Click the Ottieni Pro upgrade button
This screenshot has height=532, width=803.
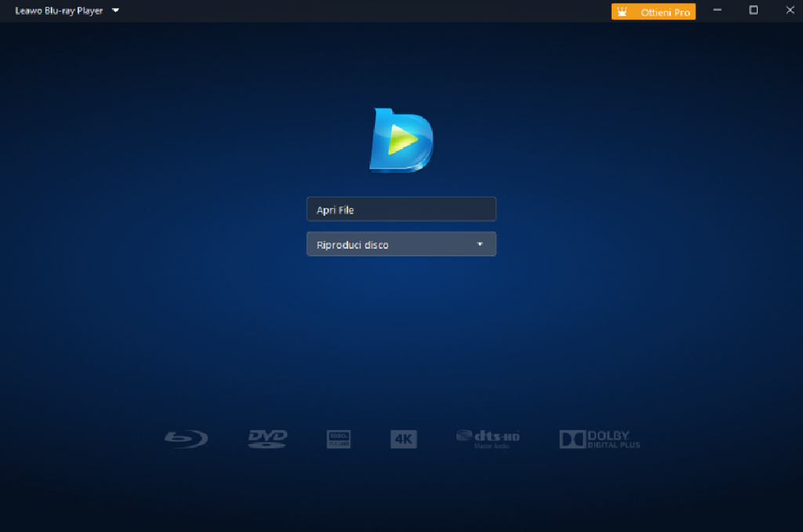click(653, 12)
